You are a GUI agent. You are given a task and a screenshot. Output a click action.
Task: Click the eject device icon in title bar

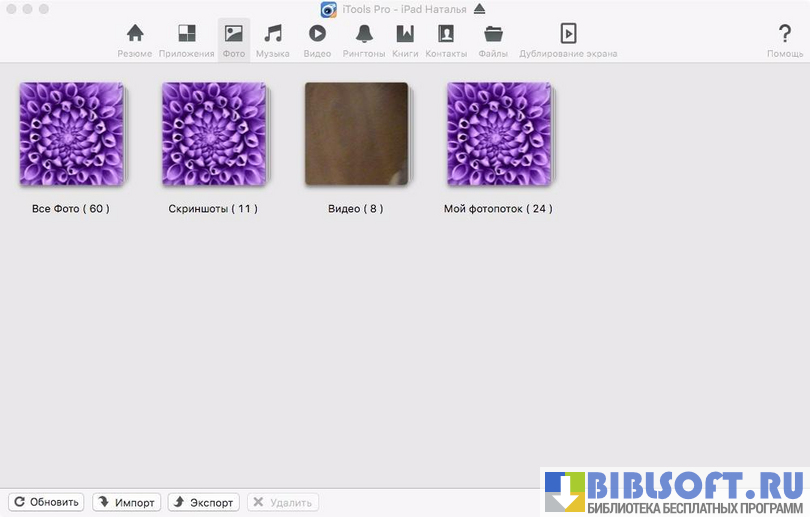click(479, 9)
